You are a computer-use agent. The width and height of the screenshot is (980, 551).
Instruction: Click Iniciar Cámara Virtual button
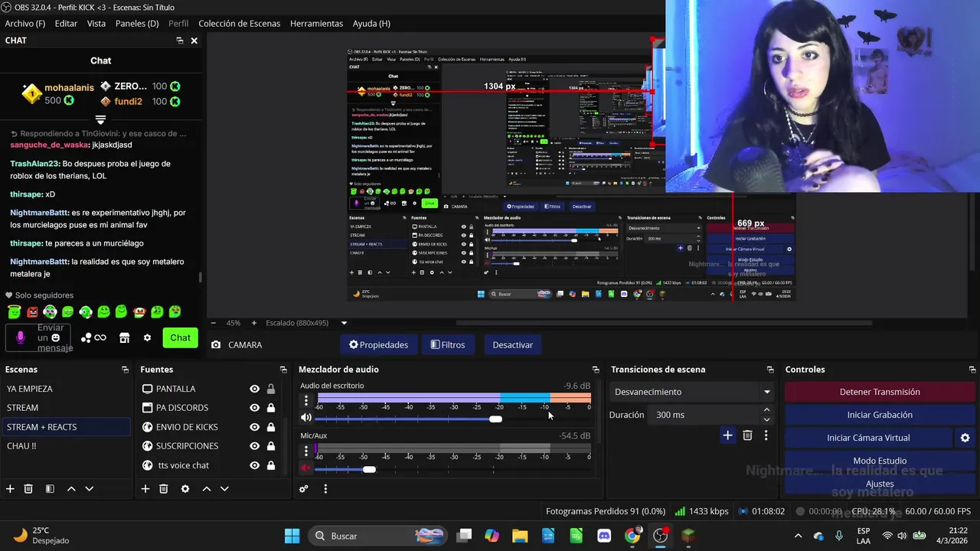868,438
